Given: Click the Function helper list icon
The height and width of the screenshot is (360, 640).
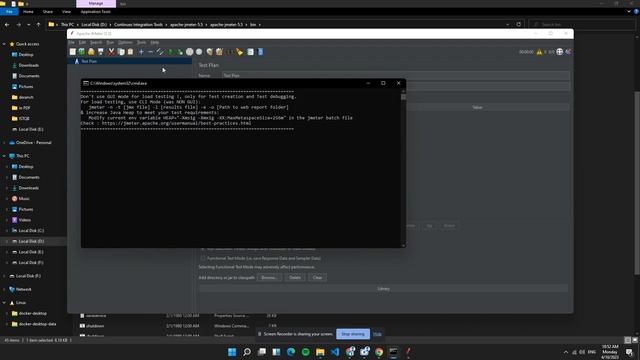Looking at the screenshot, I should [250, 52].
